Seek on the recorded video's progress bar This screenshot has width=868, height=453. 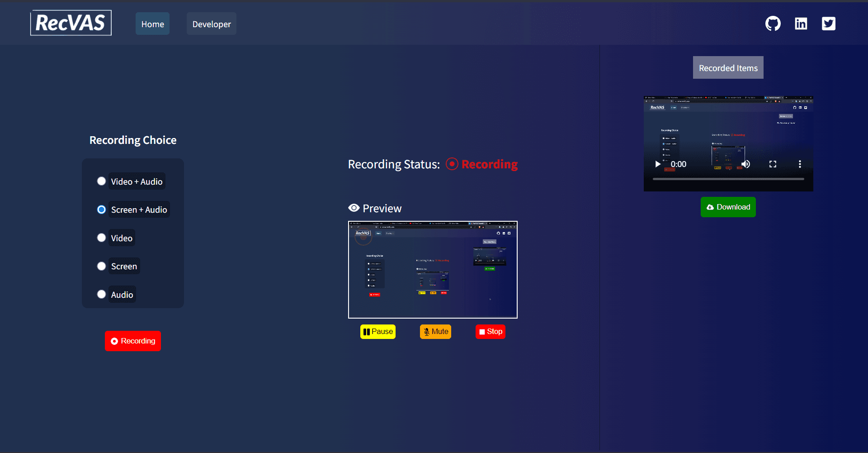click(x=728, y=179)
